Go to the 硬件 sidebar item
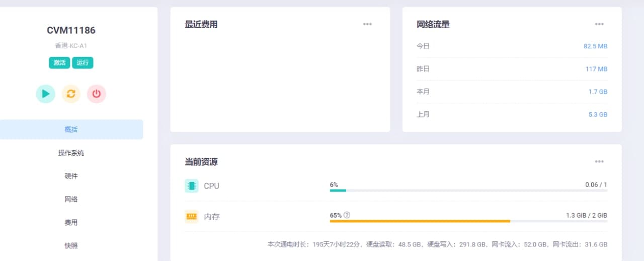This screenshot has width=644, height=261. click(71, 176)
